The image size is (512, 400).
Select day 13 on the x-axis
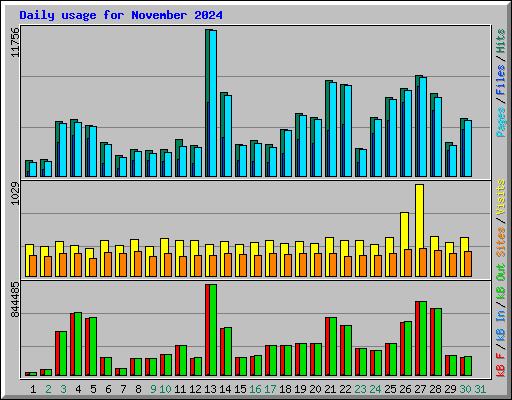pyautogui.click(x=210, y=389)
